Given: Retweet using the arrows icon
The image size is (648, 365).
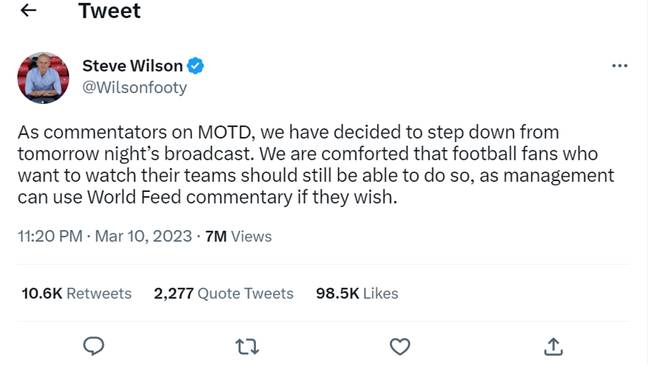Looking at the screenshot, I should pos(247,346).
